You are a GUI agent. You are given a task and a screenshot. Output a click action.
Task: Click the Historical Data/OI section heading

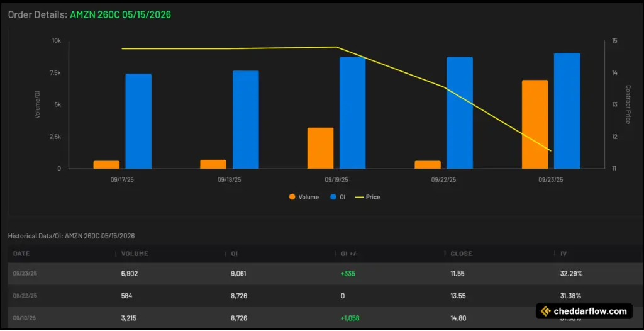coord(72,236)
